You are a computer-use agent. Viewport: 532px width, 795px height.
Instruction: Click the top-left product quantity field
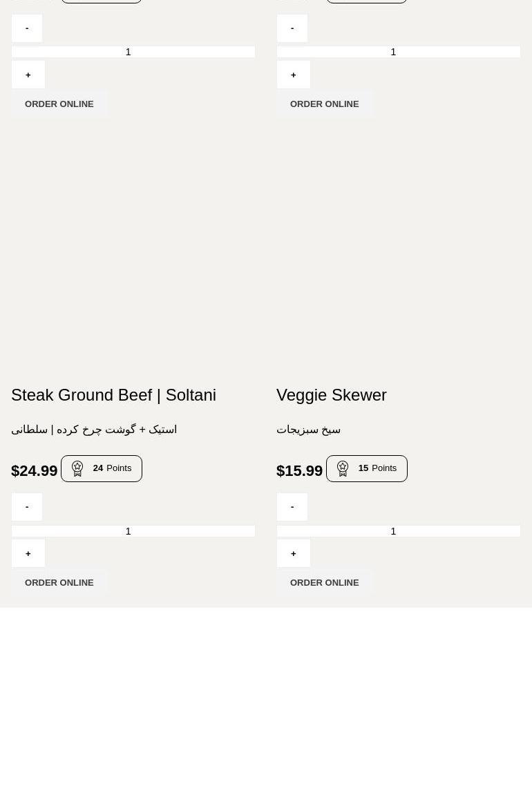click(x=133, y=52)
